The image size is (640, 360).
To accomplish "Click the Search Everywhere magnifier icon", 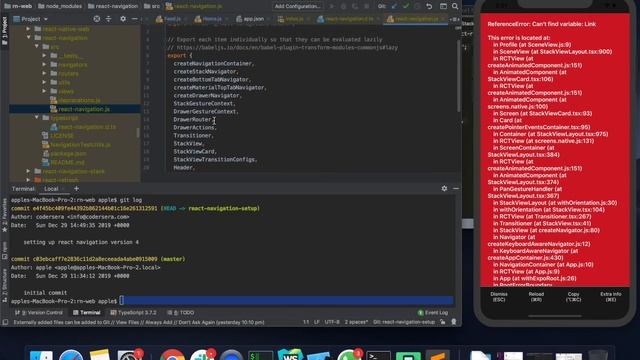I will (455, 6).
